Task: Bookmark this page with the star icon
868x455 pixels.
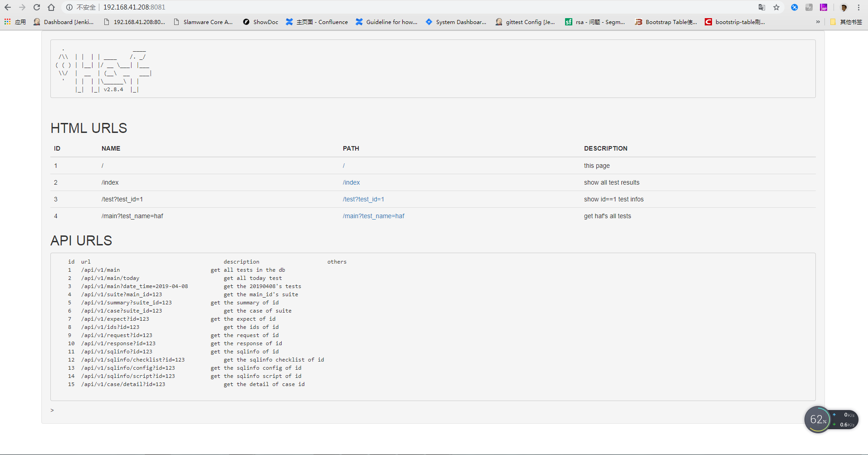Action: click(x=776, y=7)
